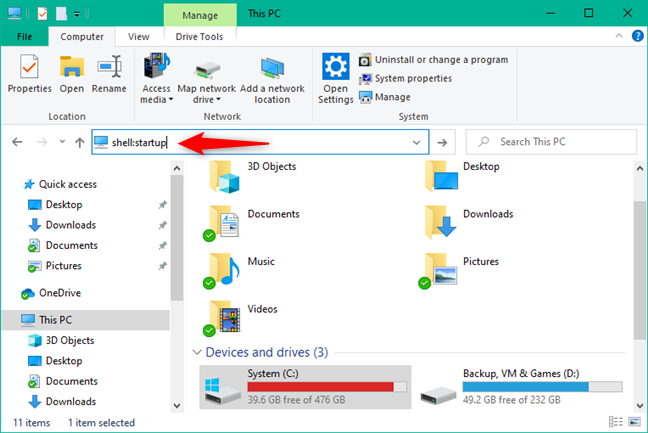
Task: Click the Forward navigation arrow
Action: pos(42,142)
